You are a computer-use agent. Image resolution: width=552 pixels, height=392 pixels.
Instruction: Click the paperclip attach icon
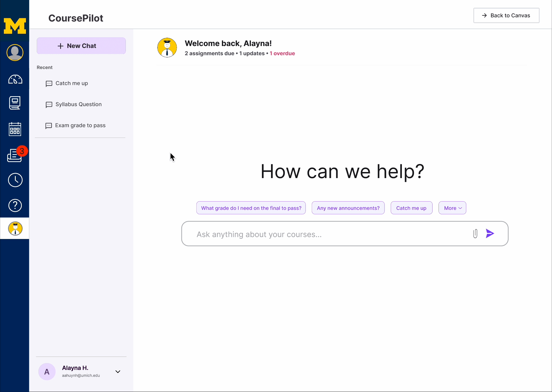click(x=475, y=233)
